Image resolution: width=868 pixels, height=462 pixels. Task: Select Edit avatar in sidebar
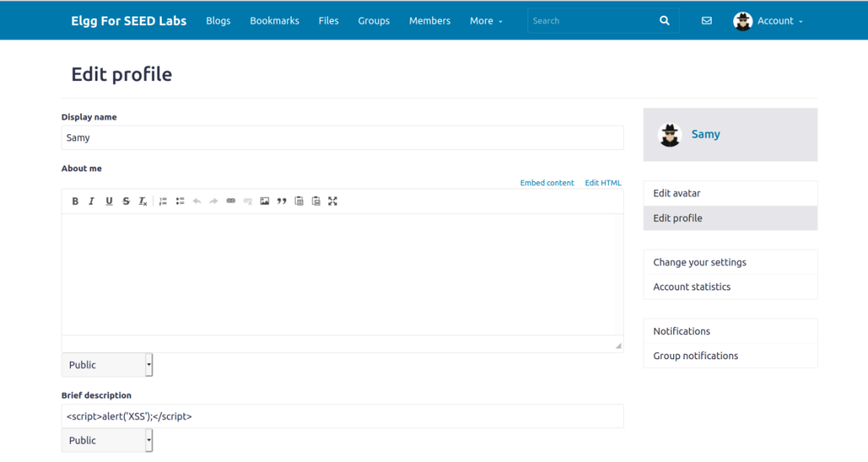click(730, 194)
